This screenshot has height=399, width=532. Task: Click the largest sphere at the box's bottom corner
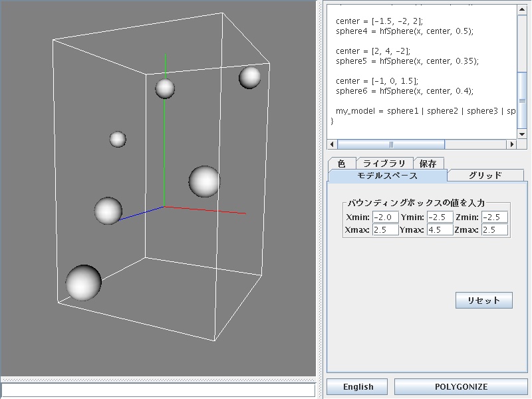click(84, 283)
